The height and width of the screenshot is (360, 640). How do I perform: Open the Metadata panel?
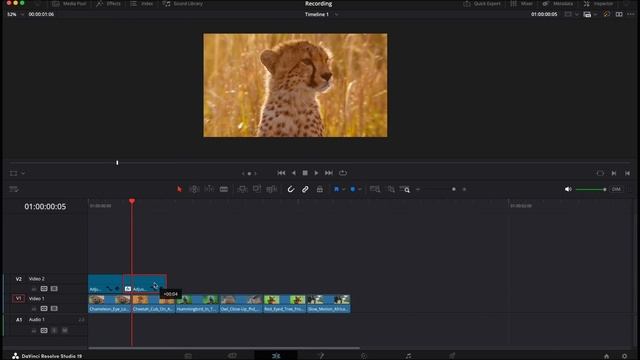[x=558, y=4]
